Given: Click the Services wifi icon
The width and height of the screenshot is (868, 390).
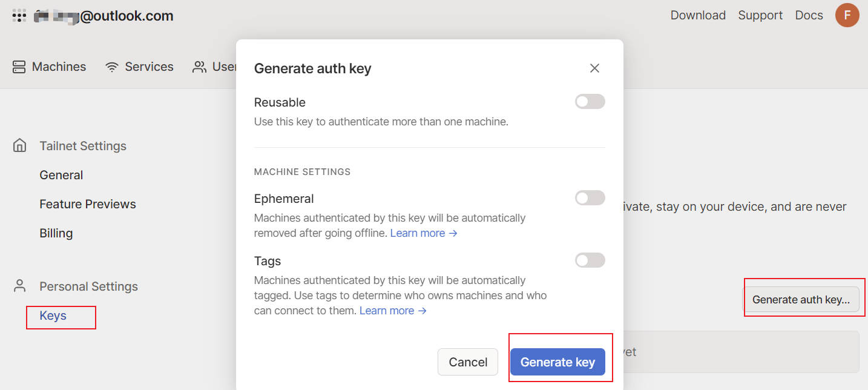Looking at the screenshot, I should coord(112,67).
